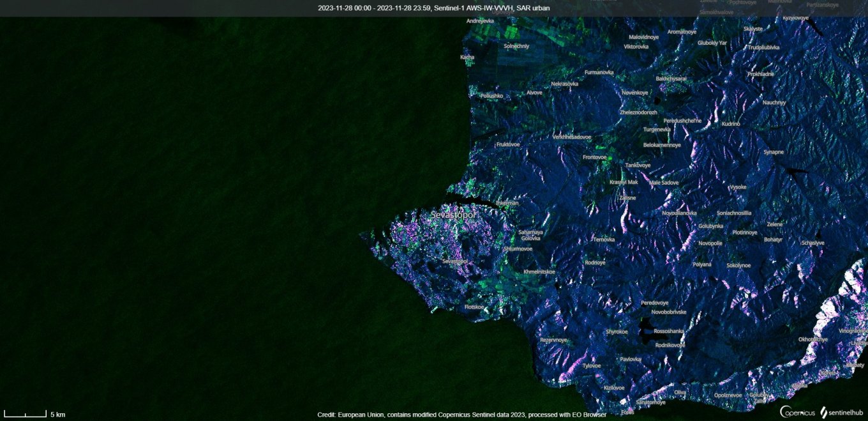This screenshot has width=868, height=421.
Task: Click the Rossoshanka label near reservoir
Action: coord(668,331)
